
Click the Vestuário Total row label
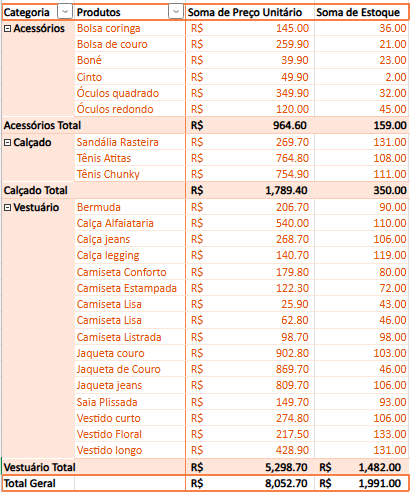click(x=40, y=467)
